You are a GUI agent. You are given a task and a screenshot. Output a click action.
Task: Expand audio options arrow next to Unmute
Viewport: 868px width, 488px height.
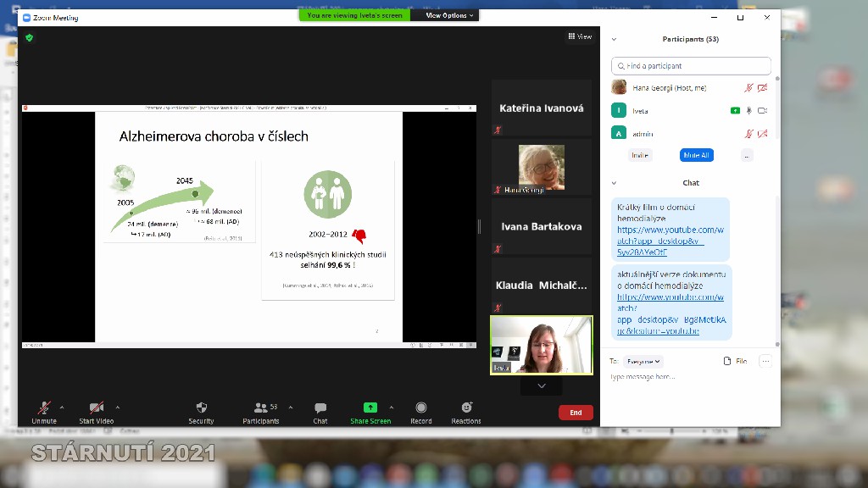click(62, 408)
